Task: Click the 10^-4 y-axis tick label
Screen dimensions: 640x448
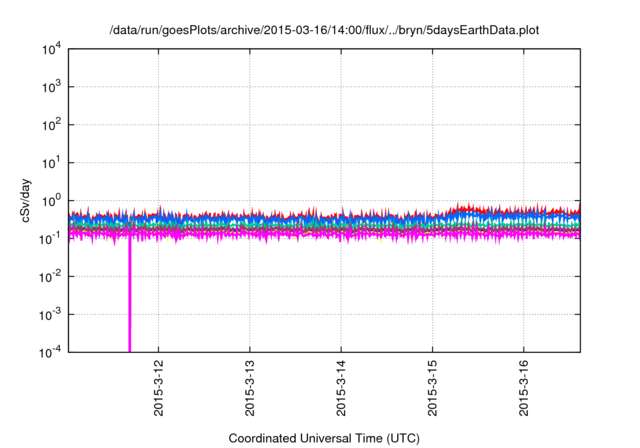Action: pyautogui.click(x=51, y=352)
